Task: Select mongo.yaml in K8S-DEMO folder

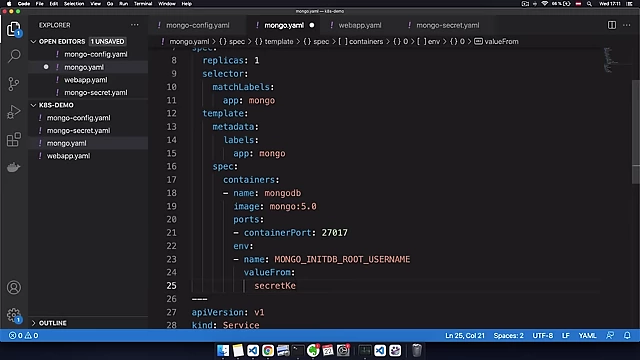Action: (x=67, y=143)
